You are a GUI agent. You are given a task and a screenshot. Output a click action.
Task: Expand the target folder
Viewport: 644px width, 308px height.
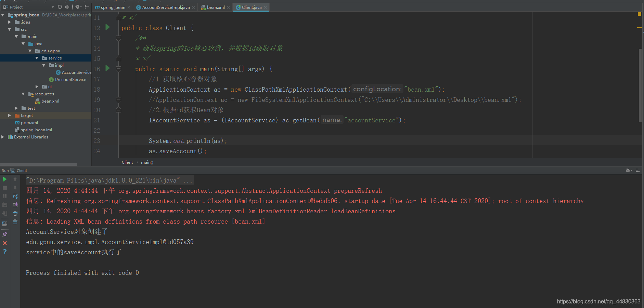(10, 115)
